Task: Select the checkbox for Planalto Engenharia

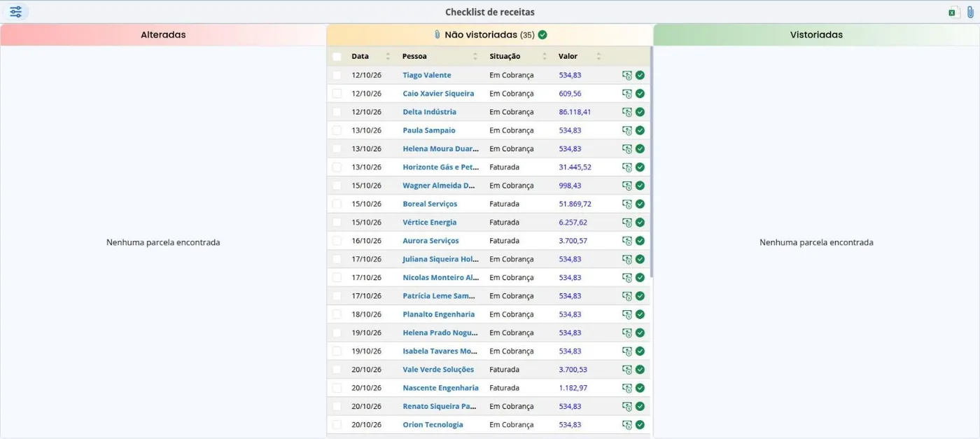Action: point(337,314)
